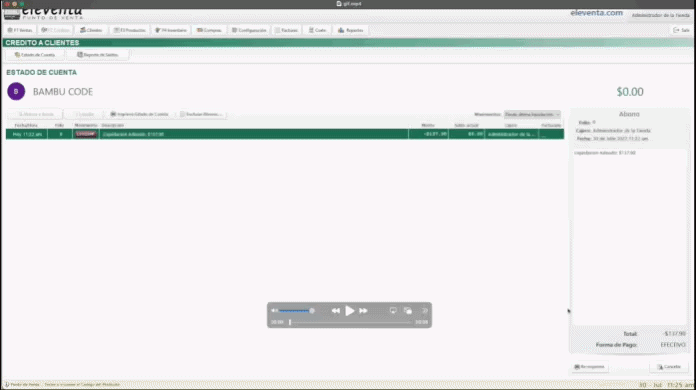Click the red movement type badge
696x390 pixels.
point(86,134)
